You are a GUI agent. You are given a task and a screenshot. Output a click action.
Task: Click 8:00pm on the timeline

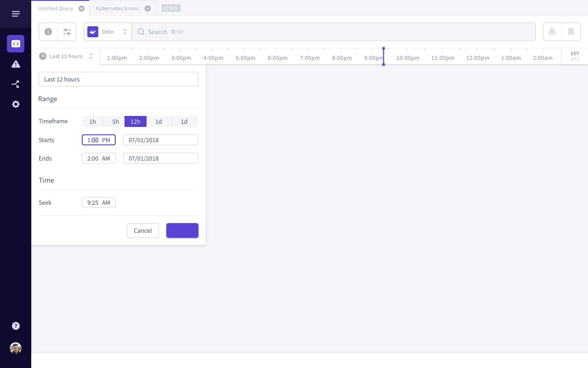tap(342, 58)
